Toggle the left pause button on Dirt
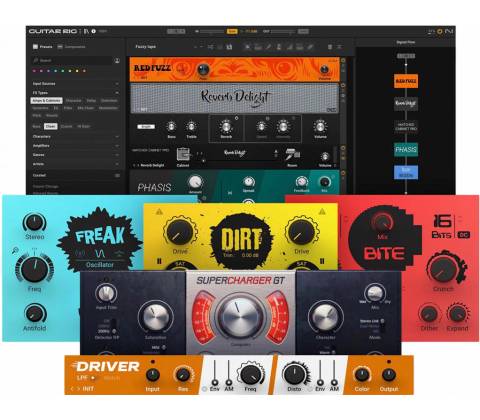The height and width of the screenshot is (420, 480). (159, 261)
